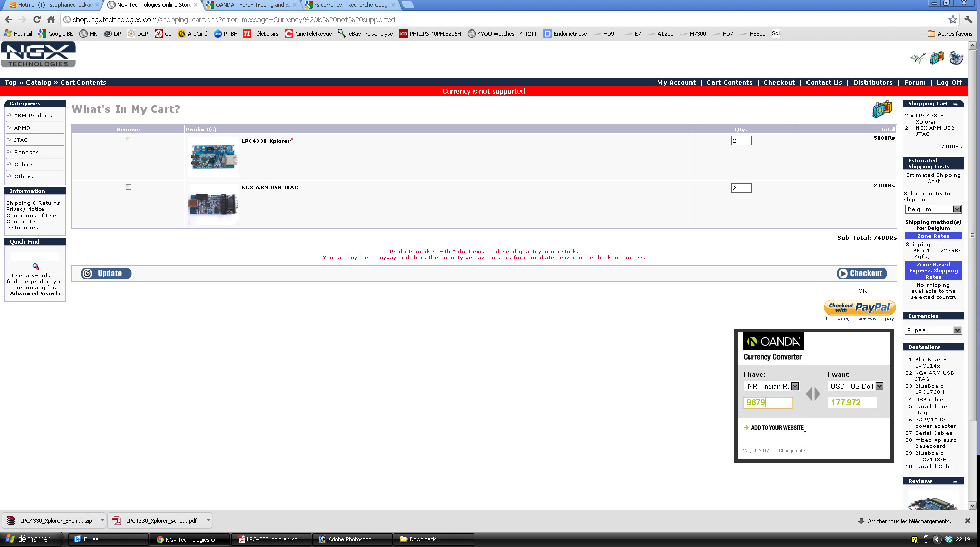Click the cart icon in site header

tap(937, 58)
